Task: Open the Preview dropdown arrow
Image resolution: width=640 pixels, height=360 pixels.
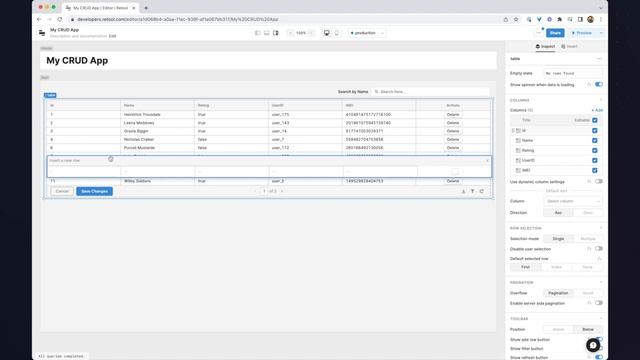Action: [x=601, y=33]
